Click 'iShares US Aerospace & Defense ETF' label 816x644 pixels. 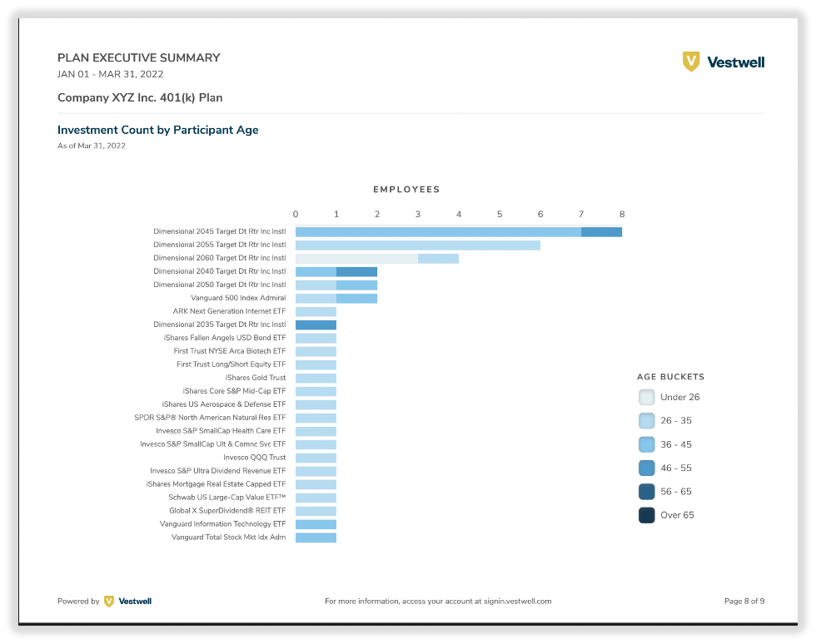[x=224, y=404]
